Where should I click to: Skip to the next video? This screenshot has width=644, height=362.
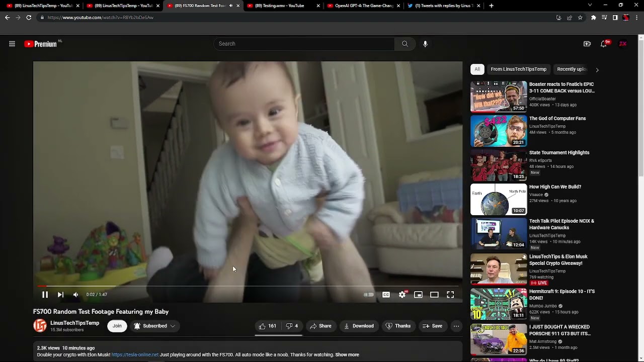click(60, 295)
